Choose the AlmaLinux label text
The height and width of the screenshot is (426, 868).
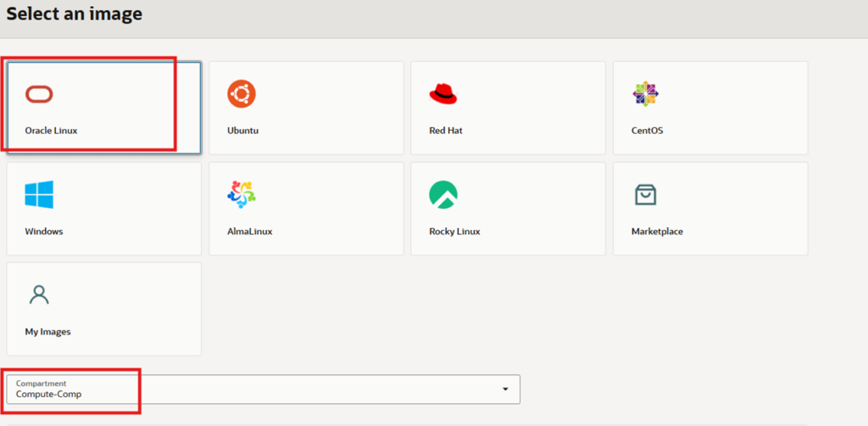pos(249,231)
